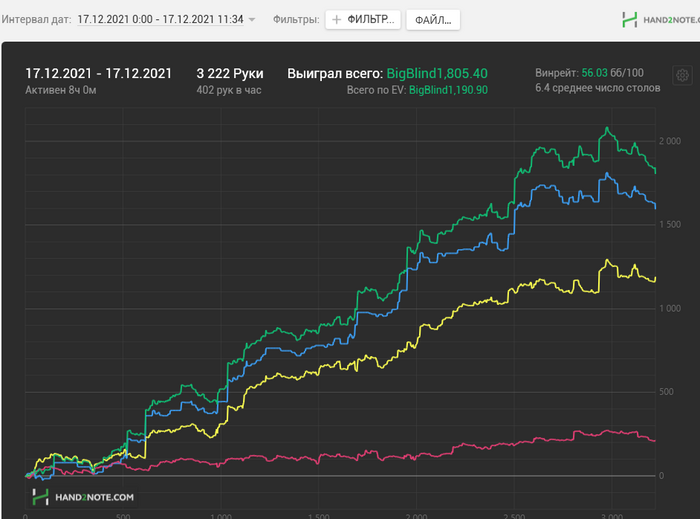Click the 2 000 y-axis label
Image resolution: width=700 pixels, height=519 pixels.
670,141
